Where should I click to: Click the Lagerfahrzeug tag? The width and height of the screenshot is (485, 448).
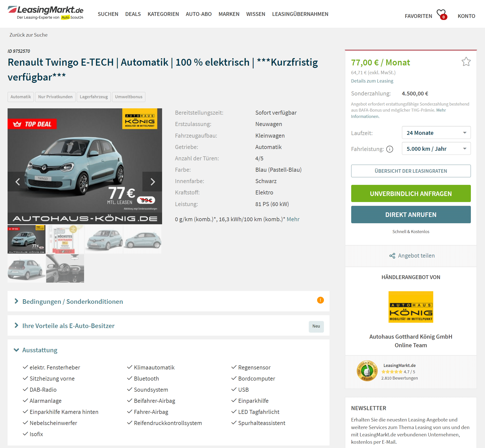click(94, 97)
